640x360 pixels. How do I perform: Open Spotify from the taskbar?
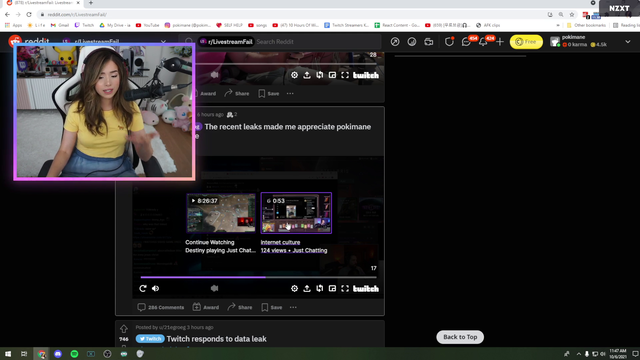coord(74,354)
